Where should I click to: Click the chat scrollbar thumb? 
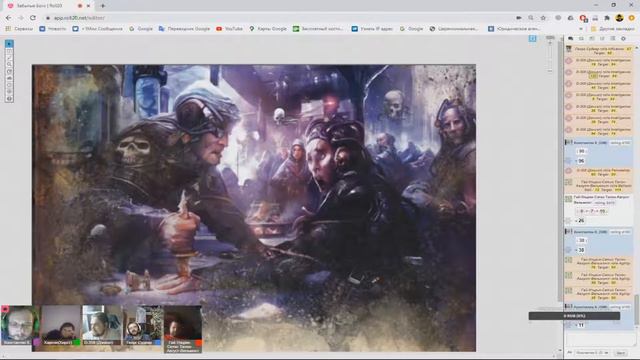(636, 310)
